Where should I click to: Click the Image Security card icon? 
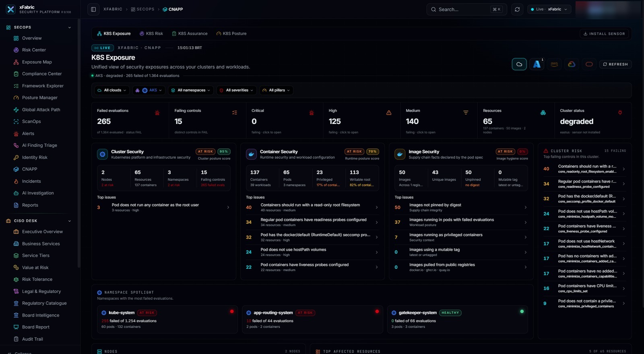tap(400, 154)
